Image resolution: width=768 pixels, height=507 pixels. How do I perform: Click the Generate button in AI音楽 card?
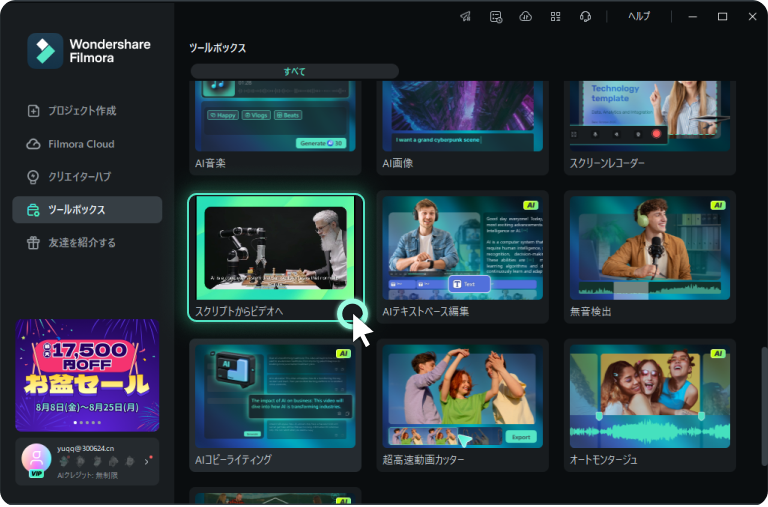point(321,143)
